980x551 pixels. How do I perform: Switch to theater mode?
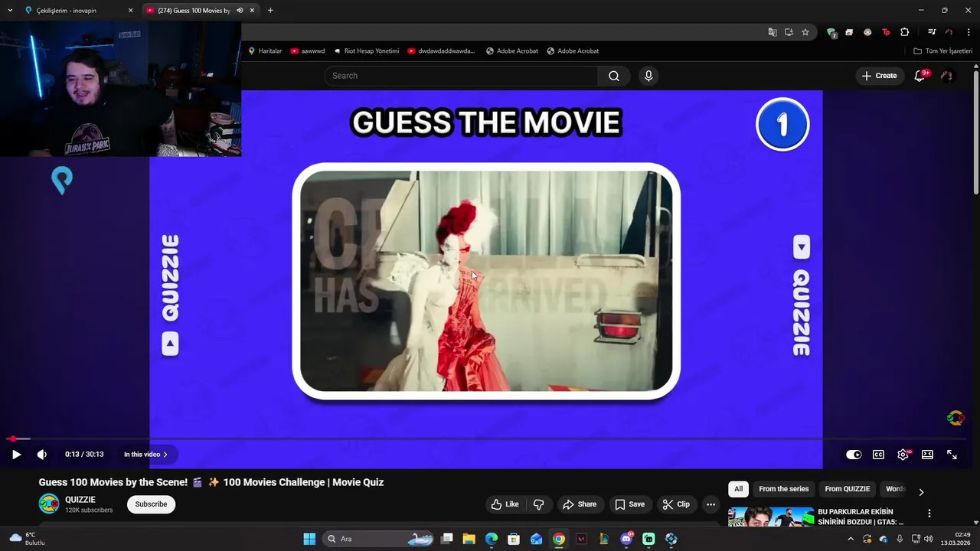click(927, 455)
